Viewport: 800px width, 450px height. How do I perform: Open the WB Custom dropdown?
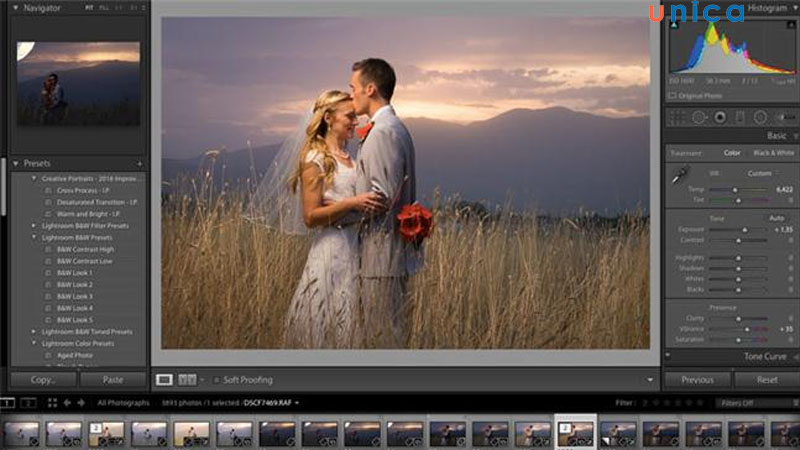click(x=763, y=173)
